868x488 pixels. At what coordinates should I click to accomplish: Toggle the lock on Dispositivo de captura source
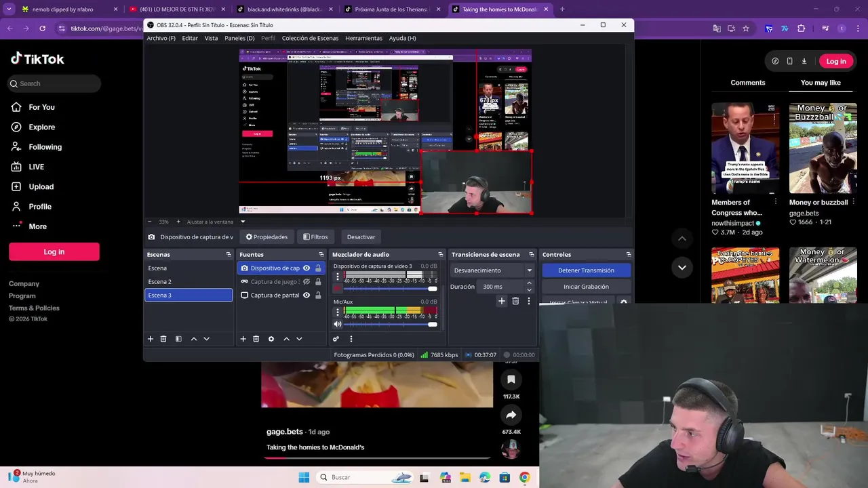pos(318,268)
